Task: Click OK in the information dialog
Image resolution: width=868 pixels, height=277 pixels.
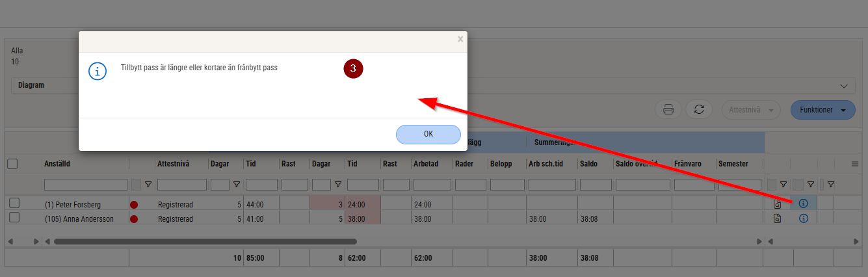Action: click(428, 134)
